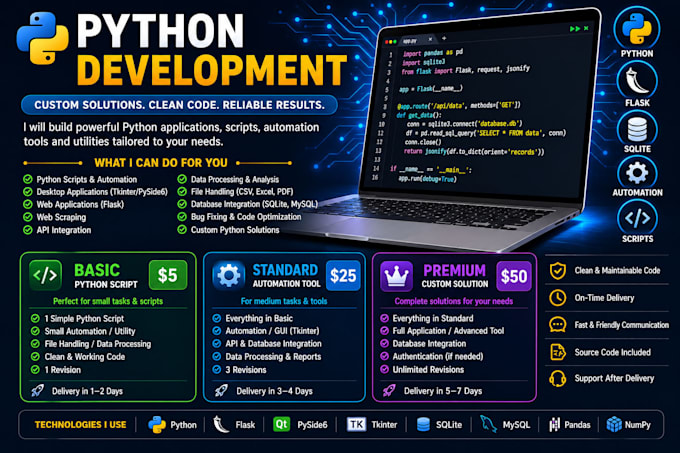Image resolution: width=680 pixels, height=453 pixels.
Task: Click the green run arrows in the laptop editor
Action: point(575,29)
